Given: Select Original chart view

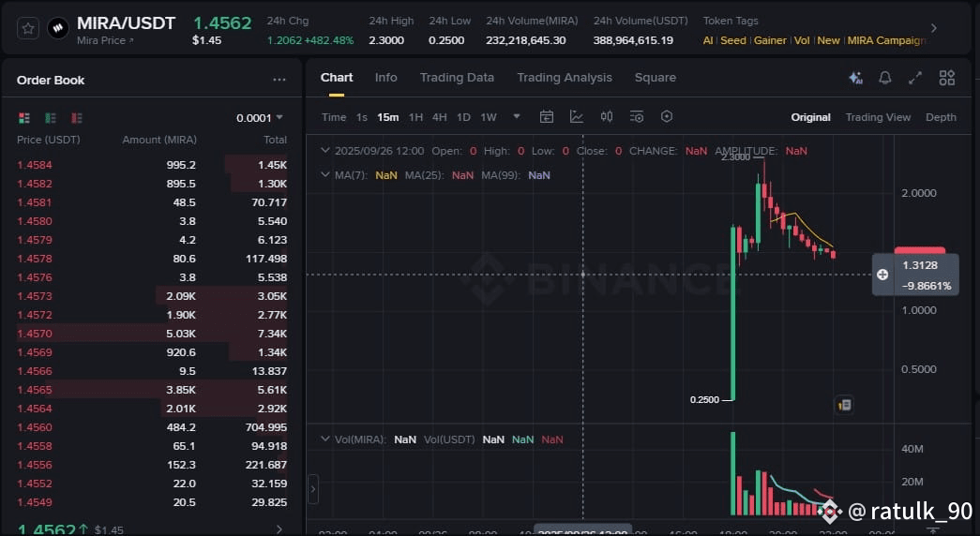Looking at the screenshot, I should click(x=810, y=117).
